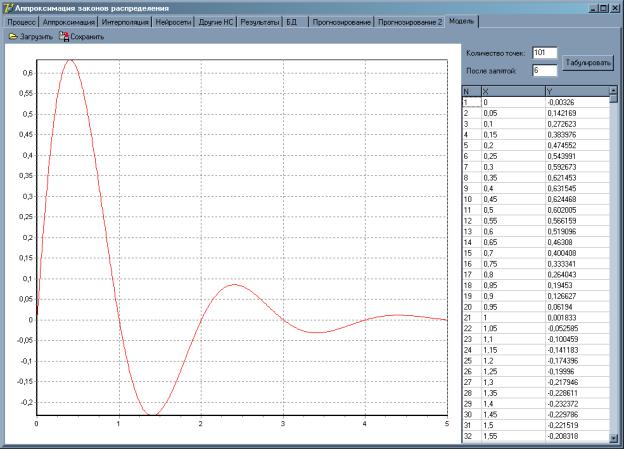Click the X cell 0,5 in row 11
Viewport: 624px width, 449px height.
[x=513, y=210]
